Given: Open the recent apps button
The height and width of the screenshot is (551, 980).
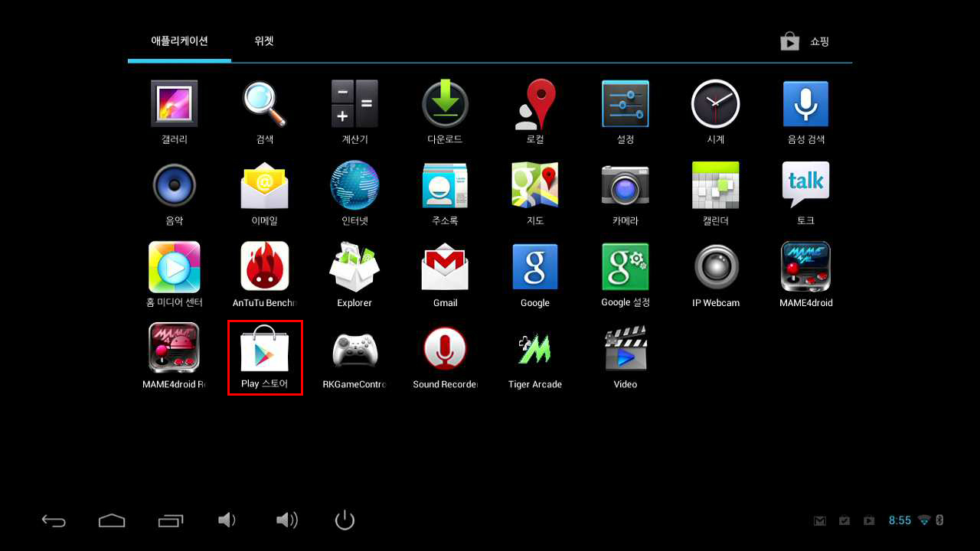Looking at the screenshot, I should pos(170,521).
